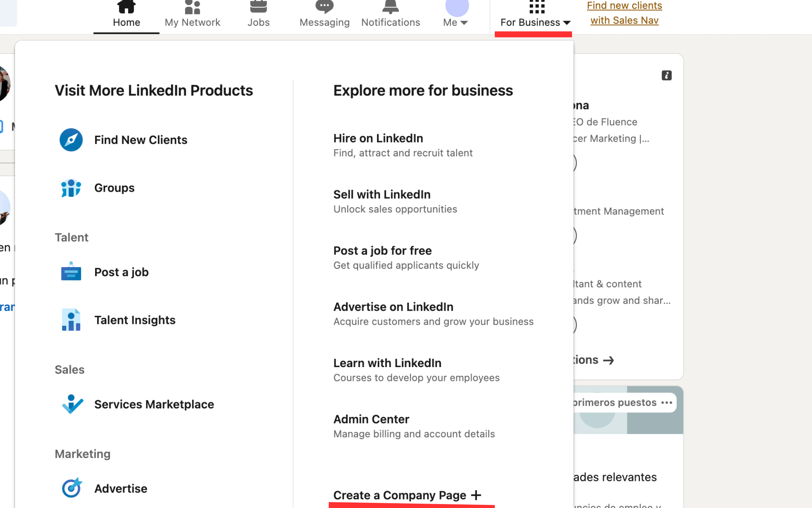Click the info icon in the right sidebar card
Viewport: 812px width, 508px height.
click(666, 75)
